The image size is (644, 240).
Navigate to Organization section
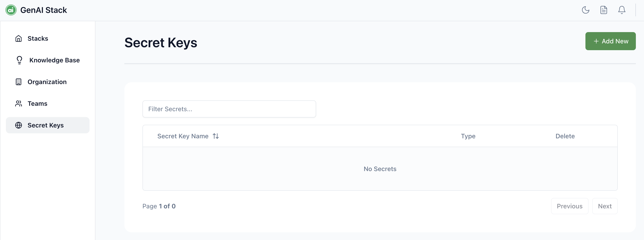point(47,82)
